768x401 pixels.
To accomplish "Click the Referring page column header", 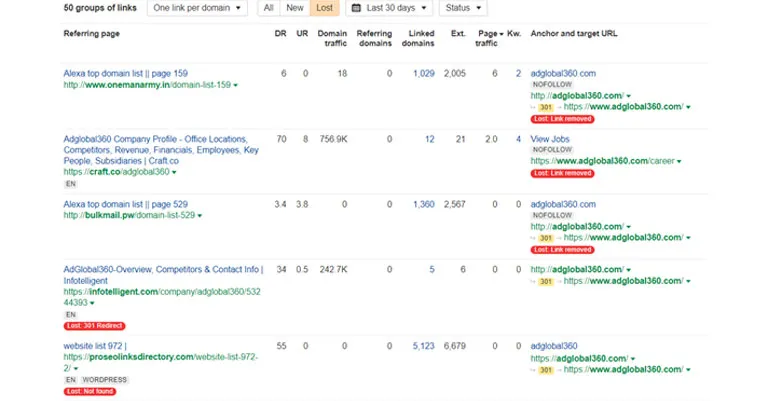I will coord(92,34).
